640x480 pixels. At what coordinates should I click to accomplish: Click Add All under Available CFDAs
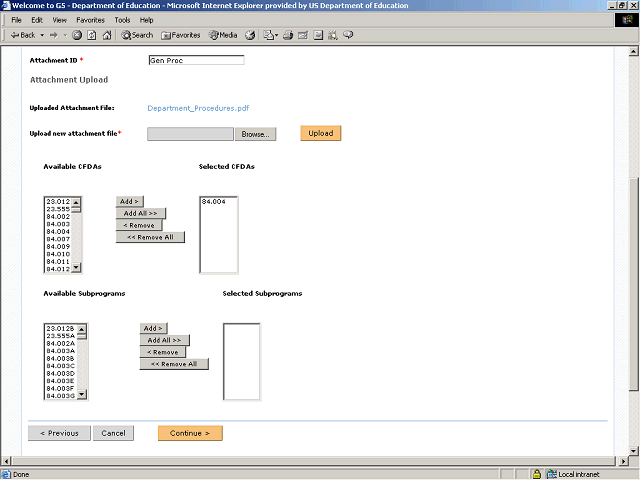[140, 213]
